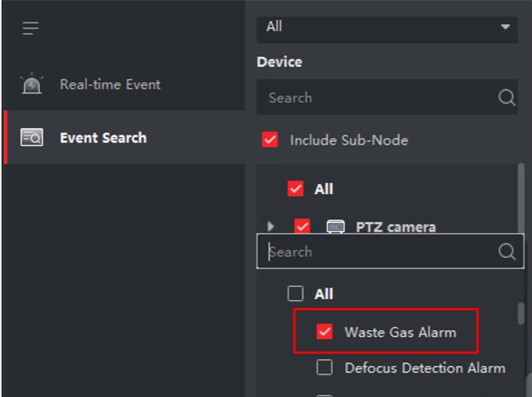This screenshot has width=532, height=397.
Task: Uncheck the Waste Gas Alarm checkbox
Action: coord(325,332)
